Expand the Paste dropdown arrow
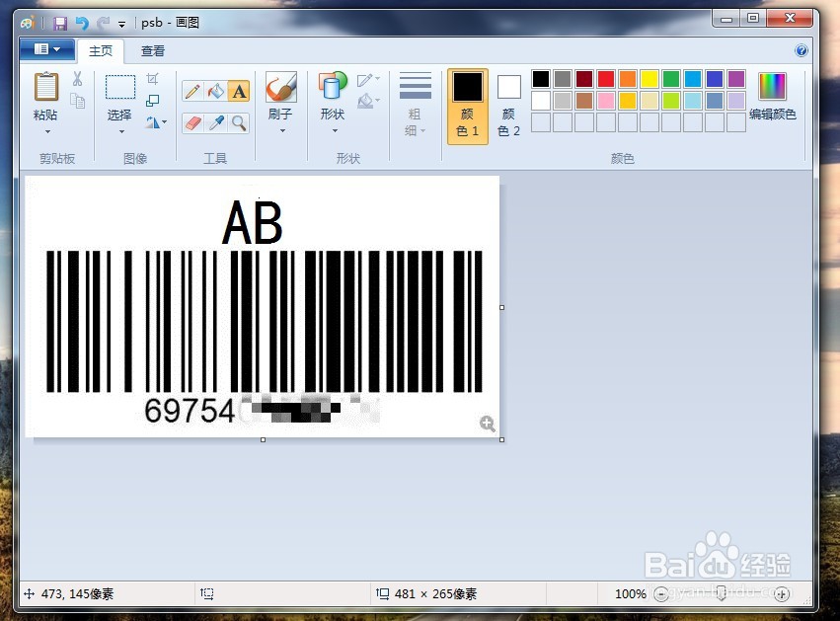840x621 pixels. [47, 132]
